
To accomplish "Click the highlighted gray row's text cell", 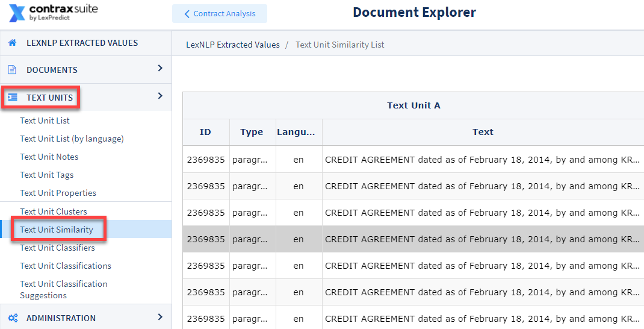I will click(x=483, y=239).
